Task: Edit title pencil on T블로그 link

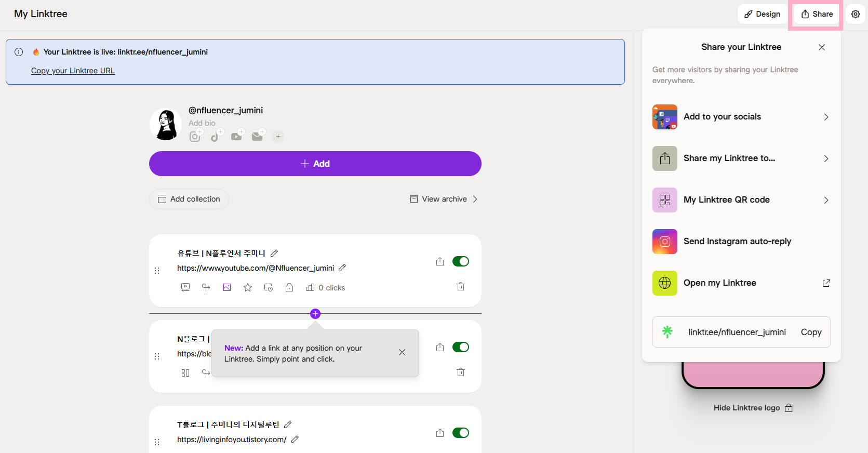Action: (288, 424)
